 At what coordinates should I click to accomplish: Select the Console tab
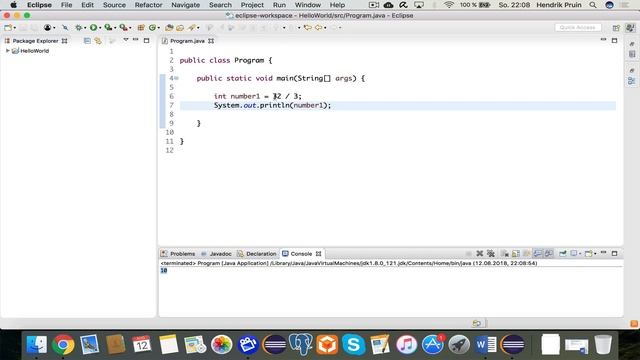coord(301,253)
